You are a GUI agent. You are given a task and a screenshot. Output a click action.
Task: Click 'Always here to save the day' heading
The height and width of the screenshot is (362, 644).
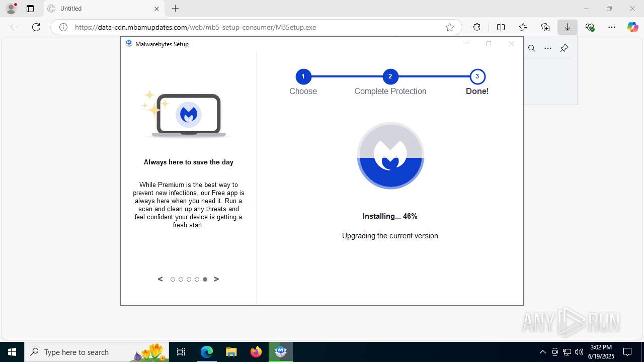click(189, 162)
